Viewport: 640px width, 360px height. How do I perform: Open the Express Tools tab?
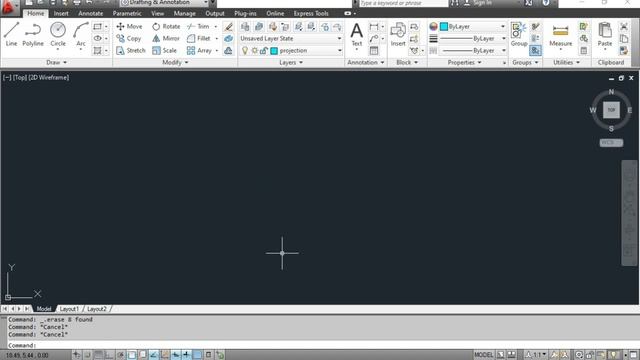coord(311,13)
